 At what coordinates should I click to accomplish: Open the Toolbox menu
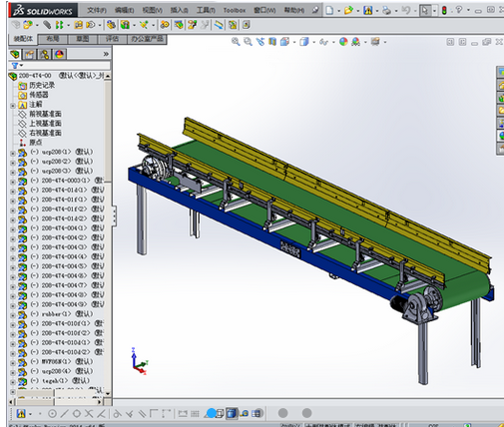(x=235, y=10)
